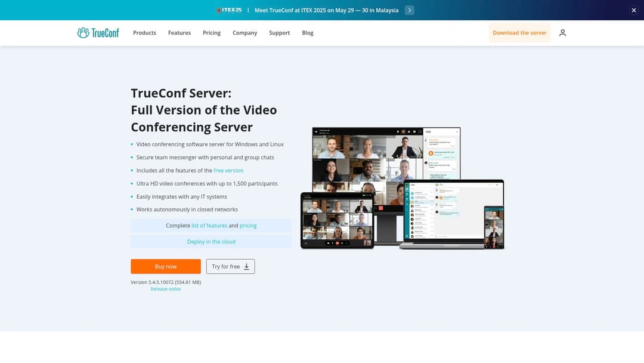Click the TrueConf logo
644x363 pixels.
(x=98, y=33)
